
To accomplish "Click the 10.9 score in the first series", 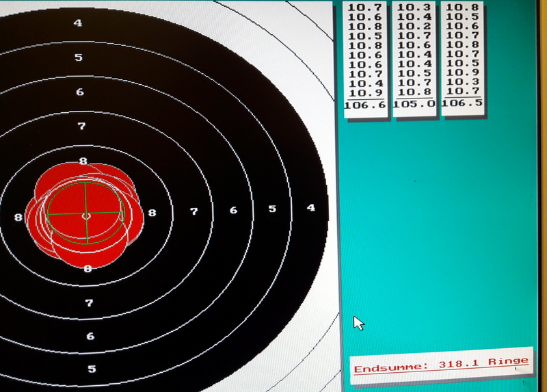I will coord(365,93).
